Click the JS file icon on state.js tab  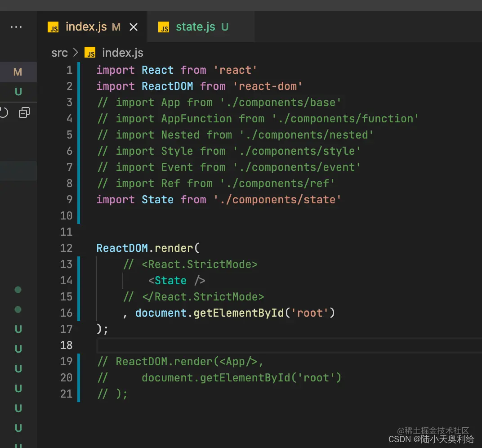point(164,27)
